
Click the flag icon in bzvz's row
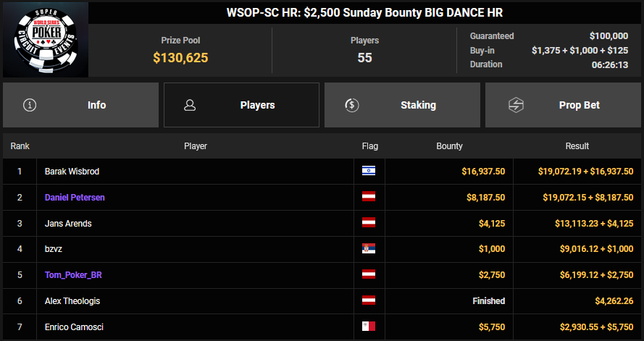point(369,249)
